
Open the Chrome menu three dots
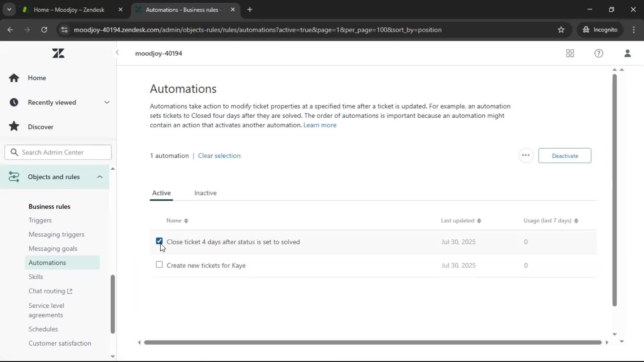[634, 30]
